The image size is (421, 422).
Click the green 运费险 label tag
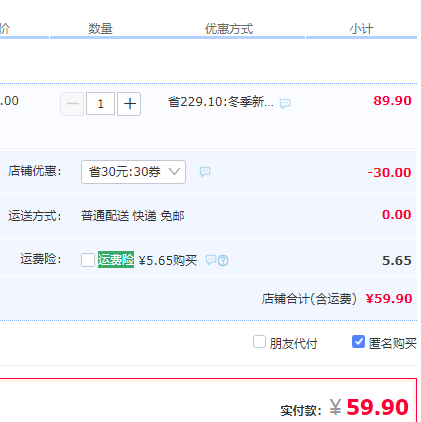point(116,260)
